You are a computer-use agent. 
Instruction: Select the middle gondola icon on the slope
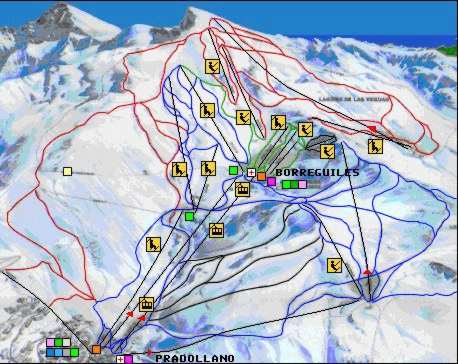(x=216, y=230)
